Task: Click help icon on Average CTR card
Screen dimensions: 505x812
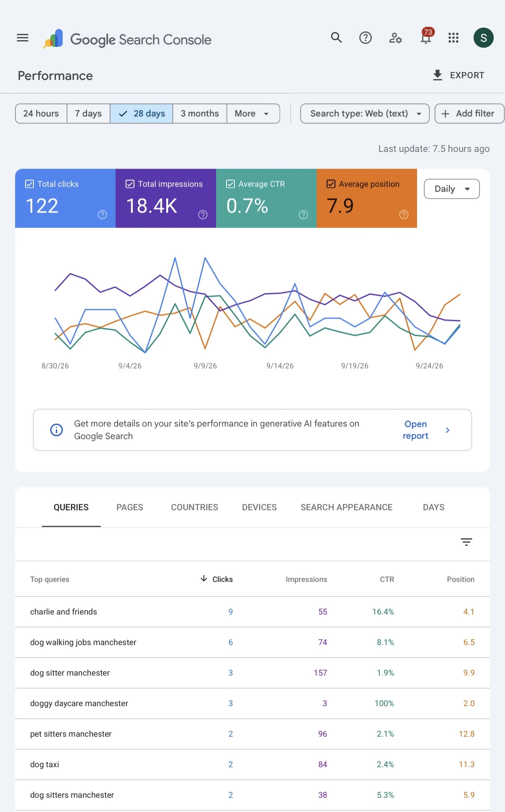Action: coord(304,215)
